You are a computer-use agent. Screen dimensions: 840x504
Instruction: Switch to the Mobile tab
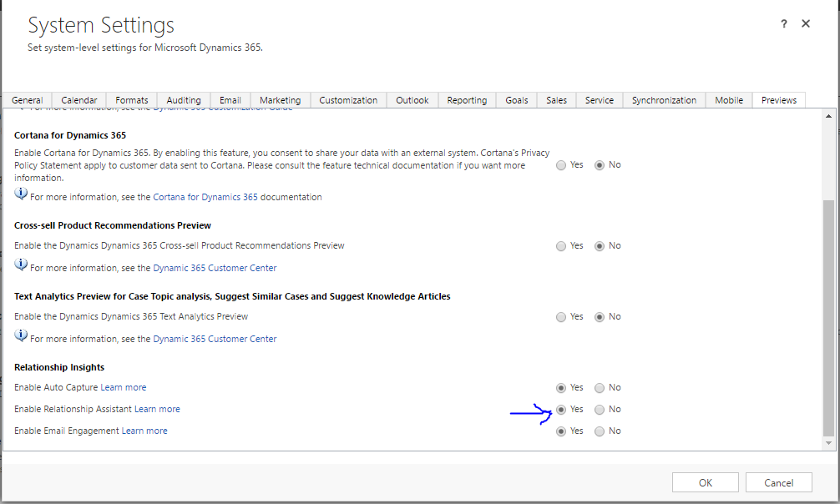tap(729, 100)
